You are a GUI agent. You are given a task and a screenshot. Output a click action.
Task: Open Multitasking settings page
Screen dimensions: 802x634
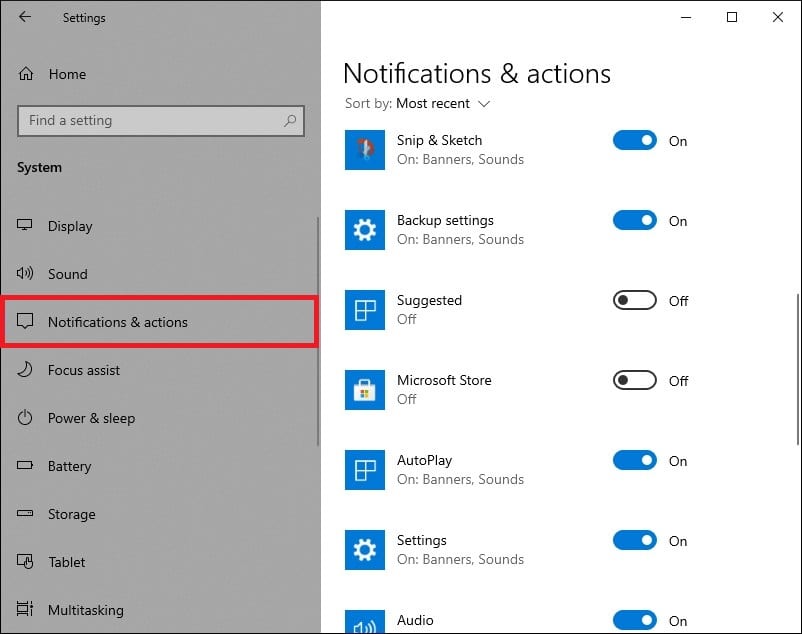(x=160, y=610)
